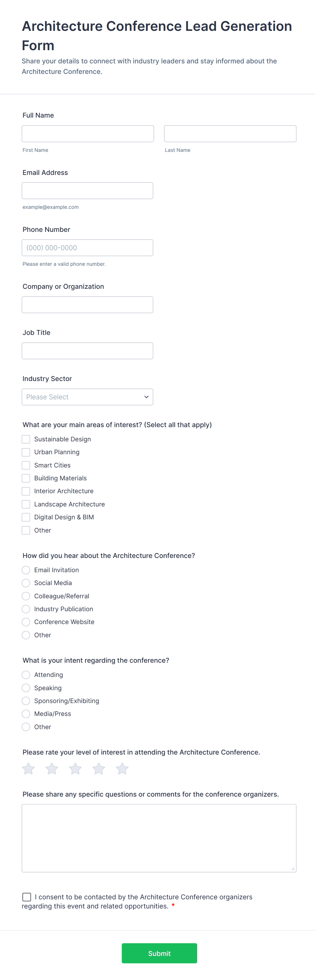Enable Digital Design & BIM interest
Screen dimensions: 315x980
(x=26, y=517)
